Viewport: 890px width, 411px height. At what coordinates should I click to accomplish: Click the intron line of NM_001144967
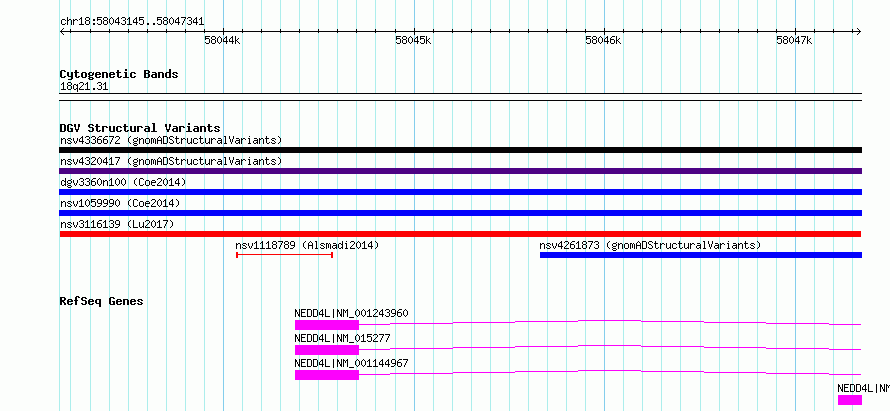click(x=610, y=372)
